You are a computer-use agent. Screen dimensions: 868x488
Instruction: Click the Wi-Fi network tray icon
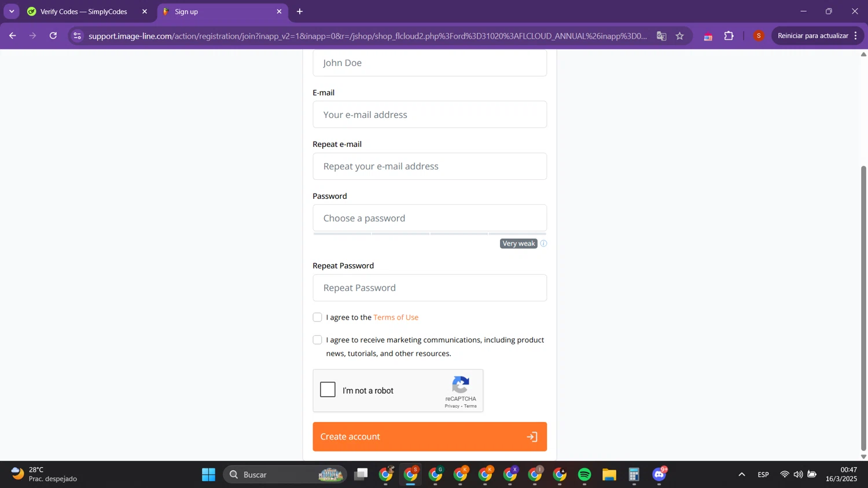click(x=785, y=475)
